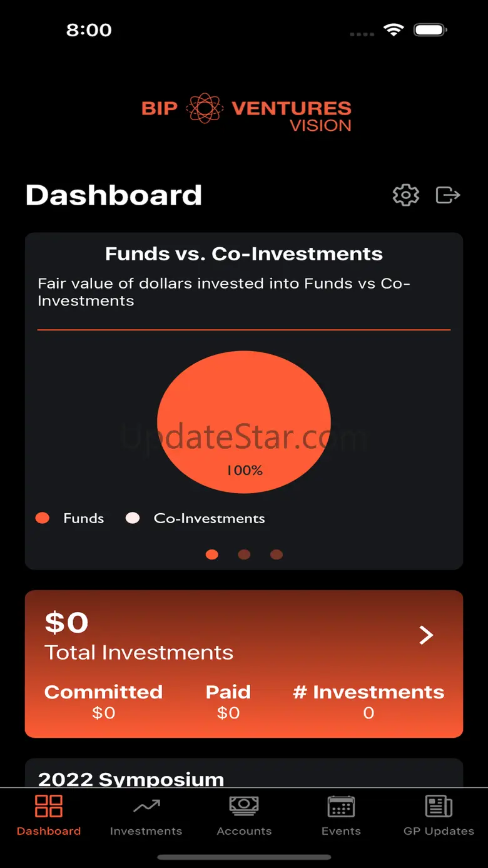Tap the Dashboard grid icon

[49, 805]
